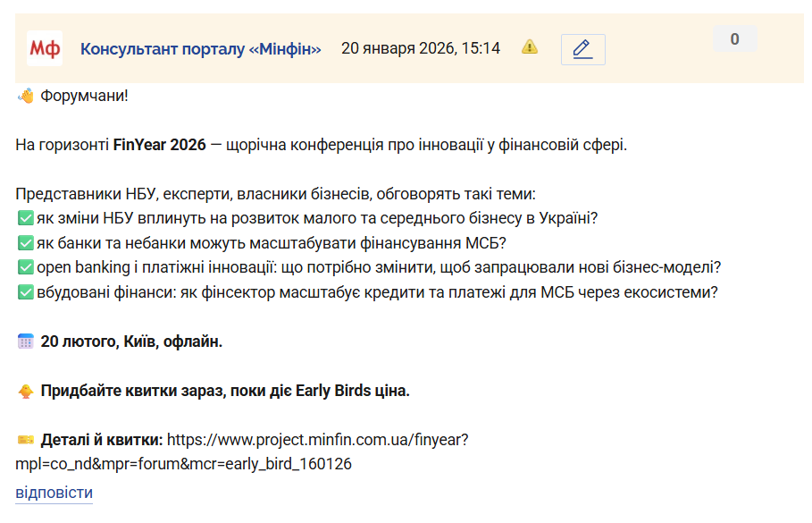Click the post vote counter showing 0

click(x=734, y=39)
